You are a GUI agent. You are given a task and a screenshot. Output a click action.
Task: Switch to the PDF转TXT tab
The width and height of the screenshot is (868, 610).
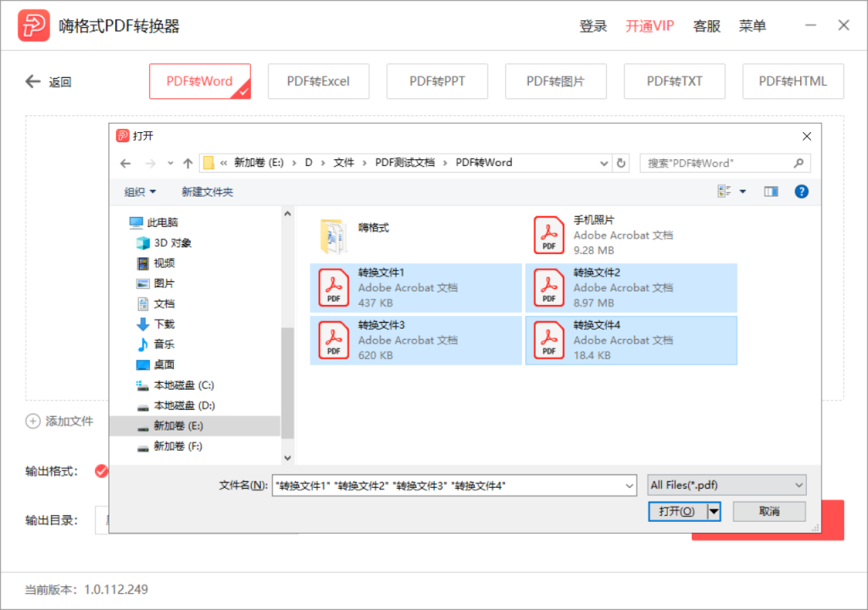click(x=674, y=81)
